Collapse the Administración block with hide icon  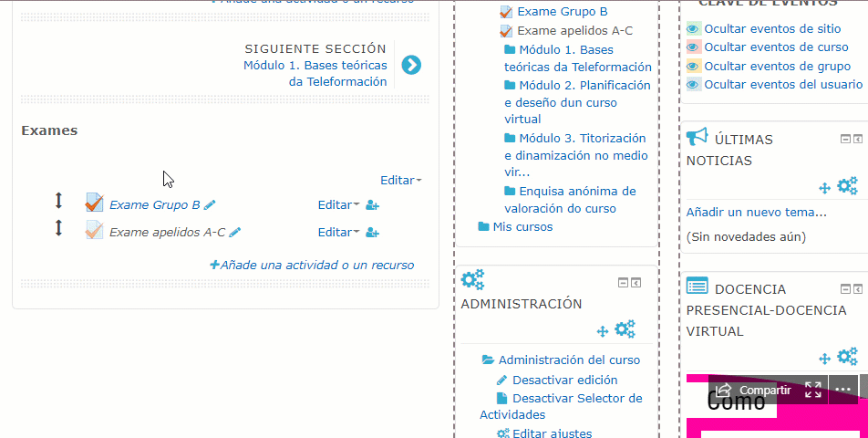coord(624,283)
